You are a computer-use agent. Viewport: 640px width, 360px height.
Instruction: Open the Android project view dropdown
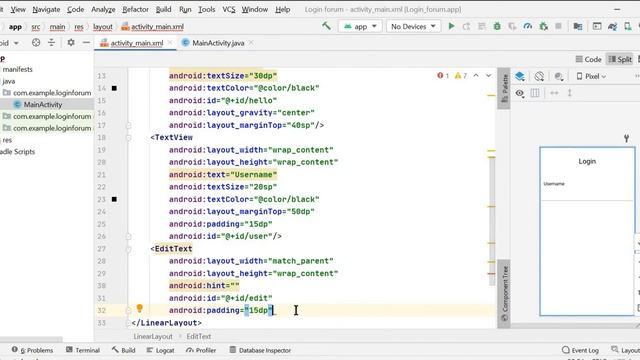[x=9, y=42]
